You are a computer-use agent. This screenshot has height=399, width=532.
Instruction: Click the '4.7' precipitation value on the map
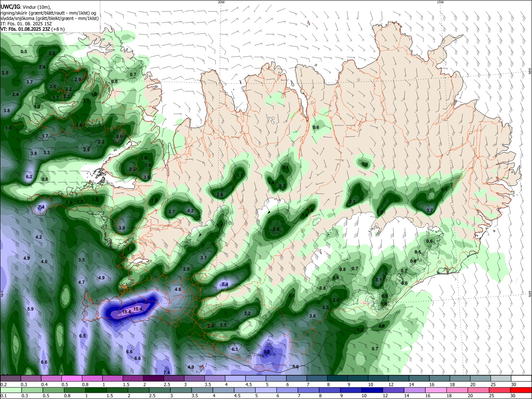click(x=81, y=282)
